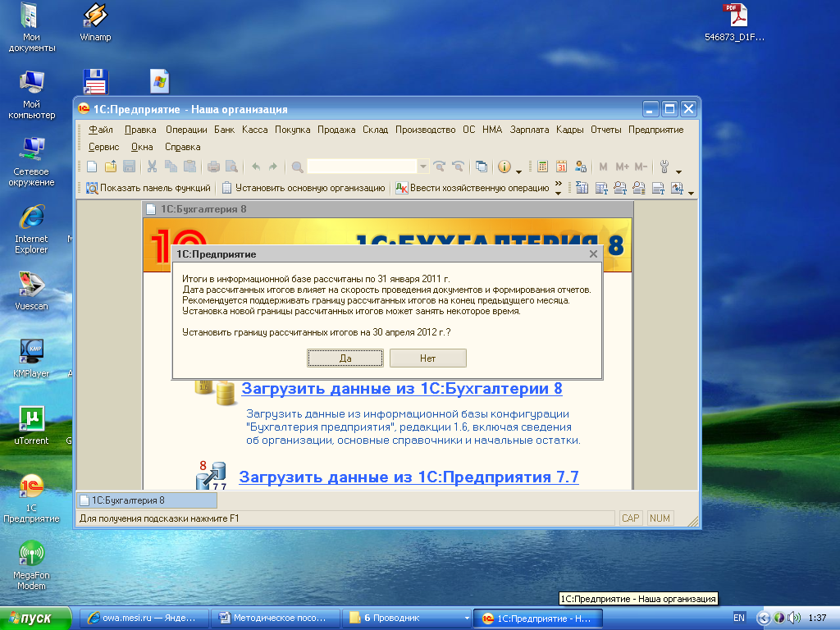Click the KMPlayer desktop shortcut
840x630 pixels.
click(32, 358)
